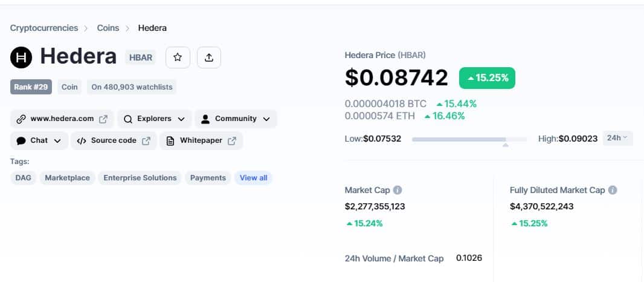644x282 pixels.
Task: Click the 15.24% market cap change
Action: pyautogui.click(x=364, y=223)
